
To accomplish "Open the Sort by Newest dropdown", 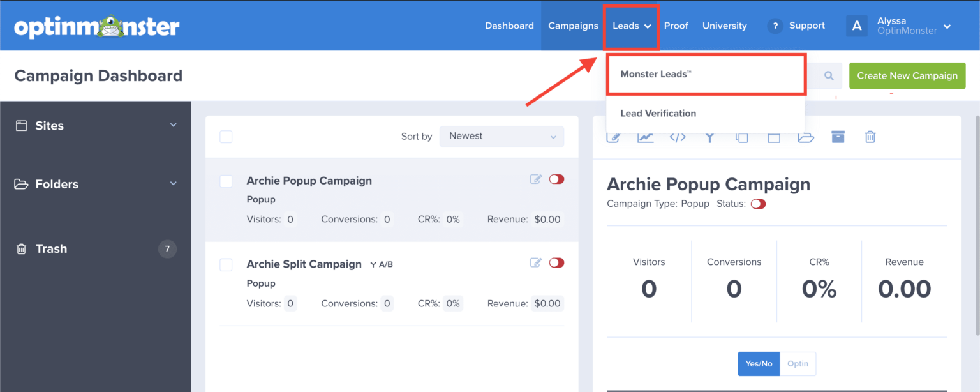I will [x=501, y=136].
